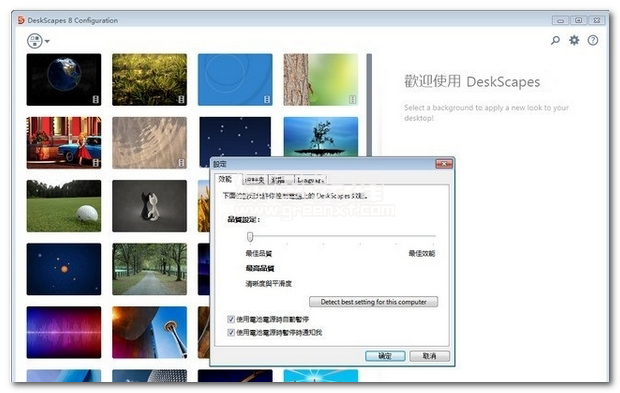
Task: Expand dropdown arrow beside view-filter icon
Action: (x=47, y=41)
